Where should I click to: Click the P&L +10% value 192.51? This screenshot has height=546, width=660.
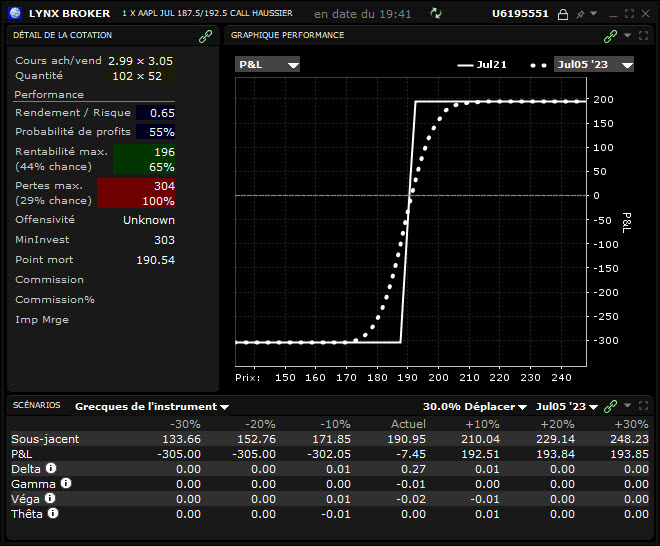click(x=480, y=454)
